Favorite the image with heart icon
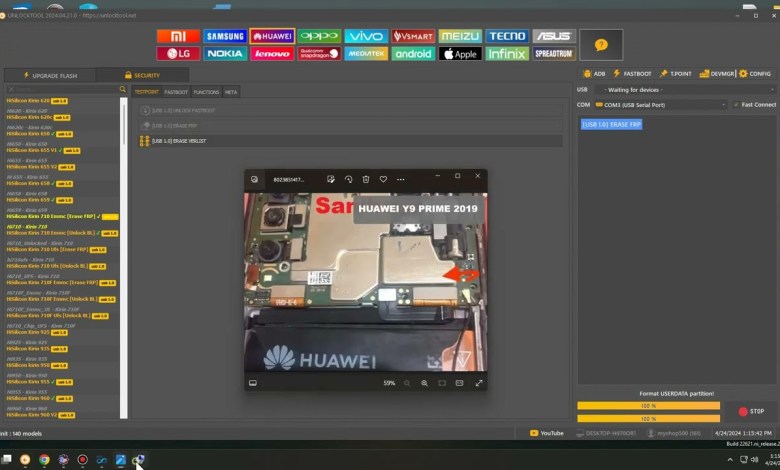 point(383,179)
